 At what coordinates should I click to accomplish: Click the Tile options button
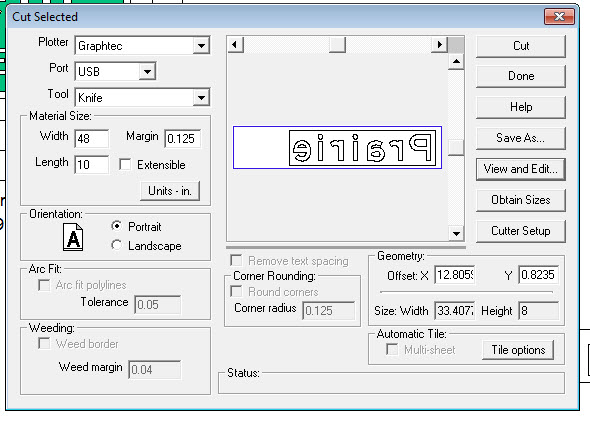coord(518,350)
